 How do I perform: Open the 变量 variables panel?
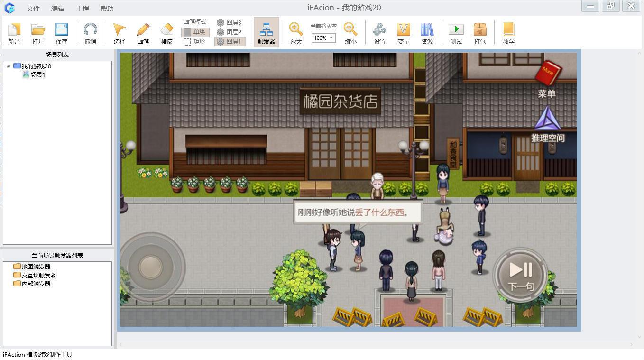[403, 33]
